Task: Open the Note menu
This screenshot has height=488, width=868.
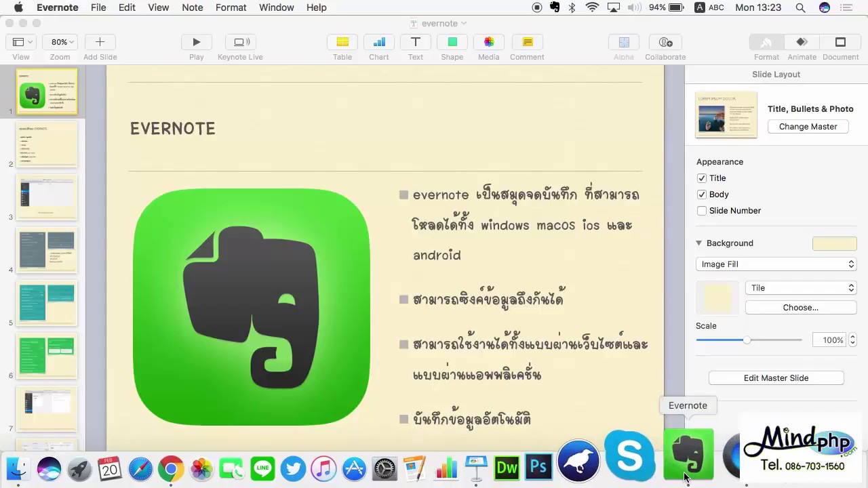Action: coord(192,7)
